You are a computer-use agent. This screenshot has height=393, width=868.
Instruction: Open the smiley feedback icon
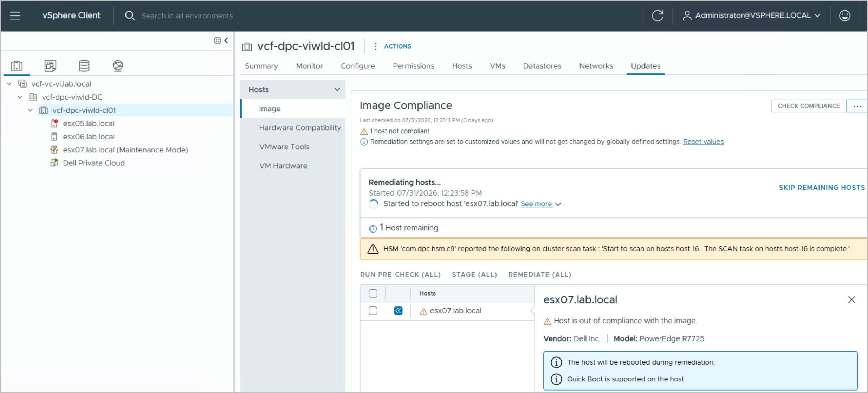click(845, 15)
